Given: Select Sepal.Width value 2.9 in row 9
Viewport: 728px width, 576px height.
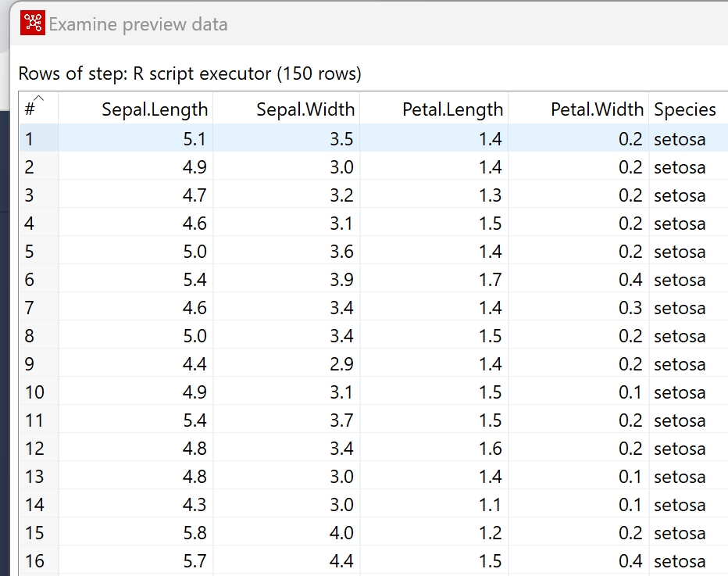Looking at the screenshot, I should [341, 364].
